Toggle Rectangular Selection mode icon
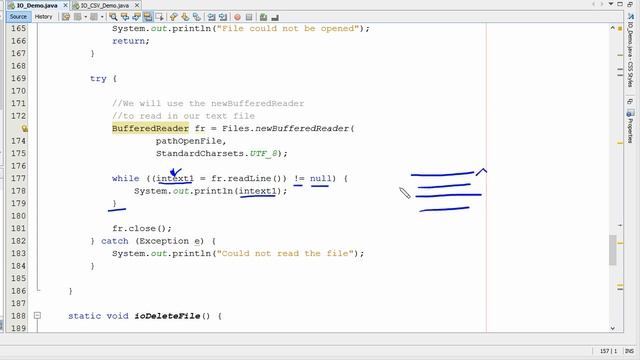The width and height of the screenshot is (640, 360). pyautogui.click(x=159, y=17)
